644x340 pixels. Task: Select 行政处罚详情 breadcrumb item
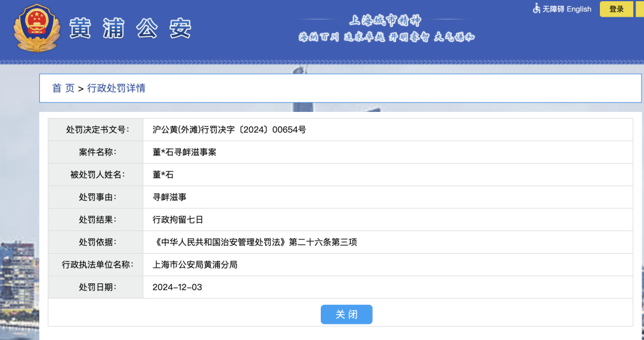point(116,88)
